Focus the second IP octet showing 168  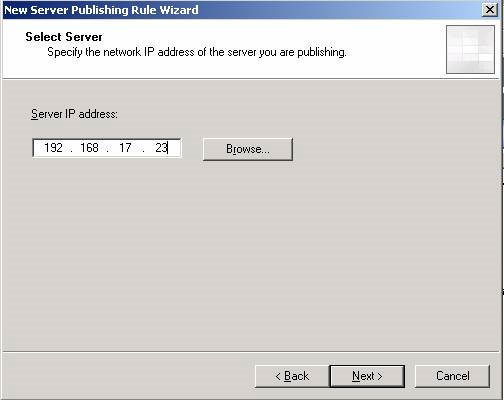(x=89, y=148)
